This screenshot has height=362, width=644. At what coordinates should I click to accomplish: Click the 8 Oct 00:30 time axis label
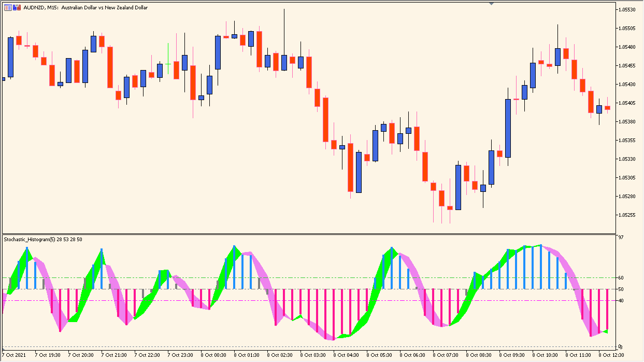(x=212, y=355)
